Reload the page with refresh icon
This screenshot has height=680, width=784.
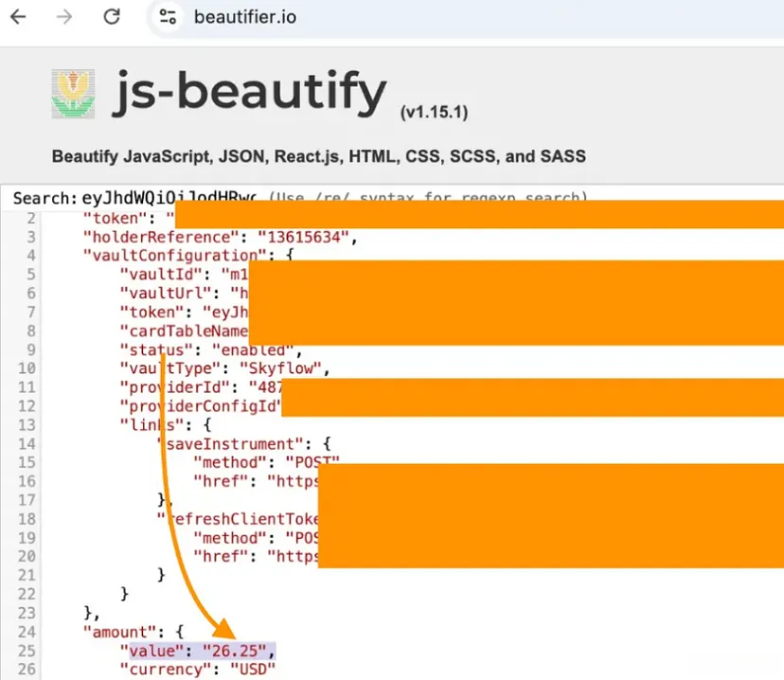click(x=112, y=17)
